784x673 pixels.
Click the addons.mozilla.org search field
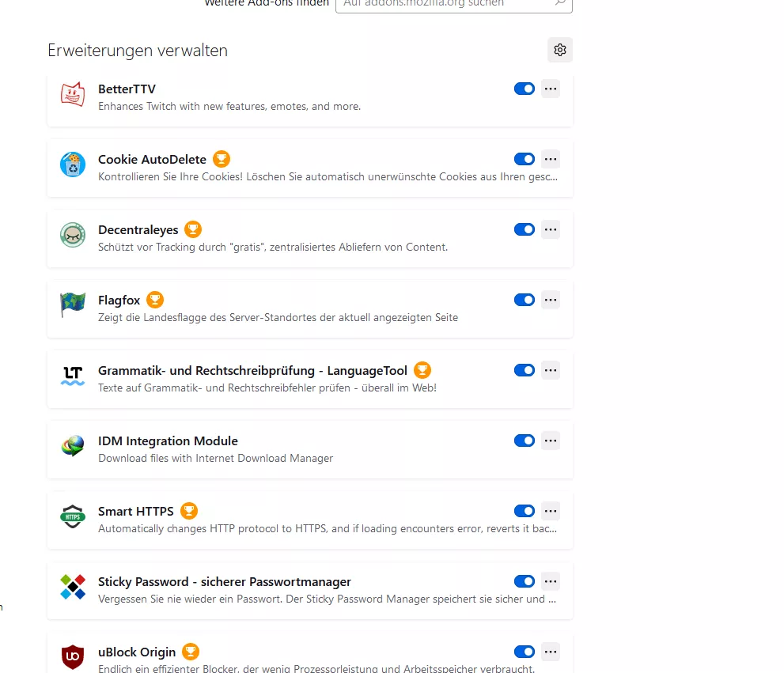coord(454,4)
